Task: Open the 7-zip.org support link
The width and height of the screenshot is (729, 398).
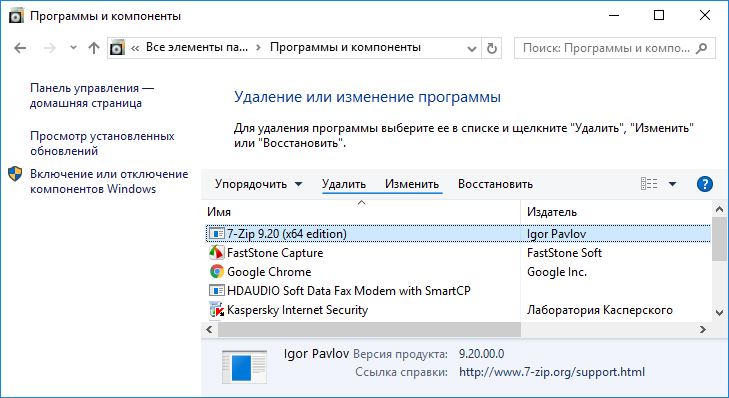Action: click(x=552, y=372)
